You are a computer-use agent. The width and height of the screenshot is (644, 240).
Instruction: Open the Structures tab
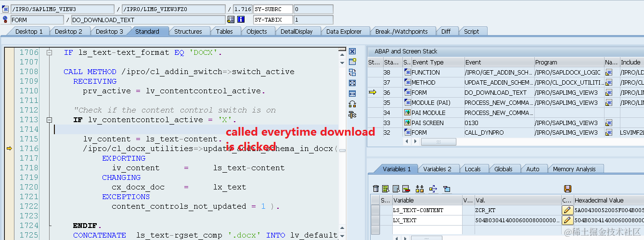click(188, 31)
